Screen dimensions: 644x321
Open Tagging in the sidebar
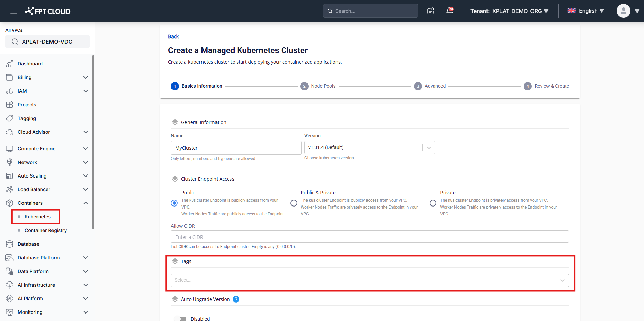pyautogui.click(x=27, y=118)
